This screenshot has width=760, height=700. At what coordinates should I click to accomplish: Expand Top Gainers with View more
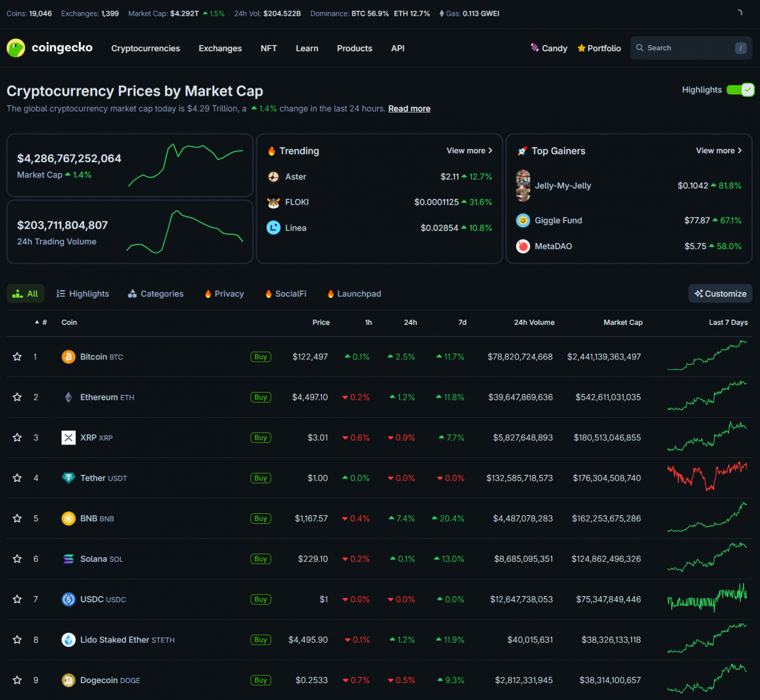pos(718,150)
